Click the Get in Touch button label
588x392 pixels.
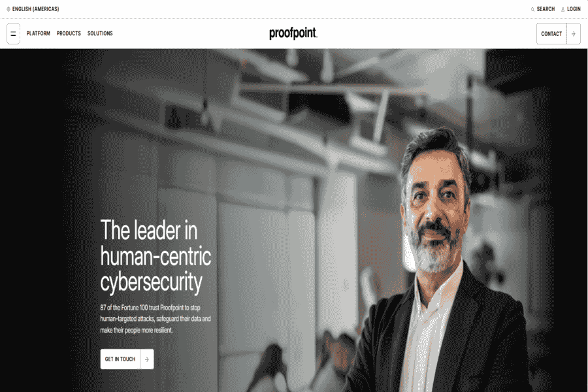pos(120,359)
